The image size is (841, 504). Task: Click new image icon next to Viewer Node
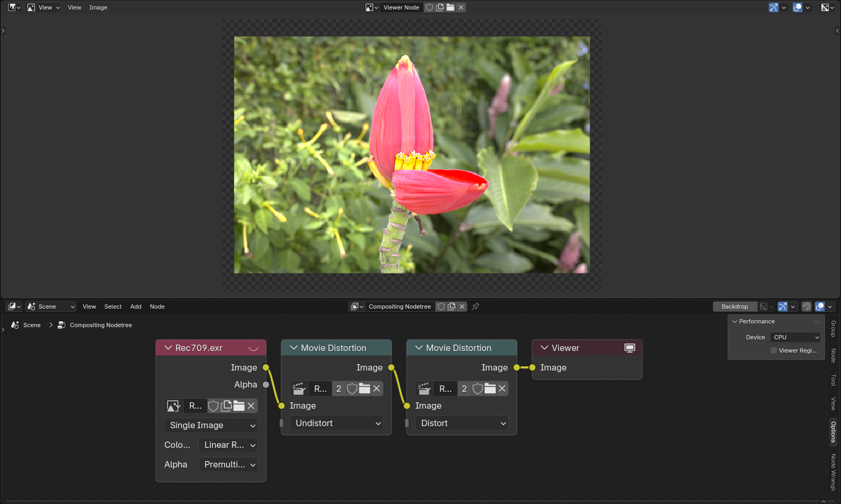440,7
